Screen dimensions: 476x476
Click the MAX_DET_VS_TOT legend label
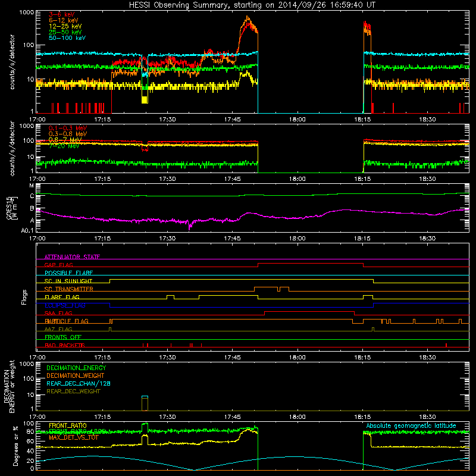(74, 437)
